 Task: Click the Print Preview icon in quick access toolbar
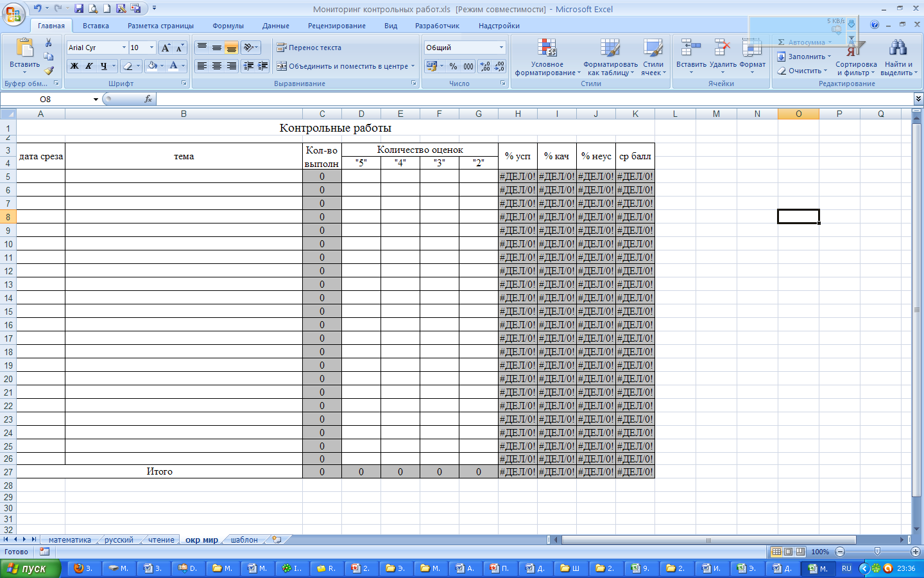click(93, 8)
